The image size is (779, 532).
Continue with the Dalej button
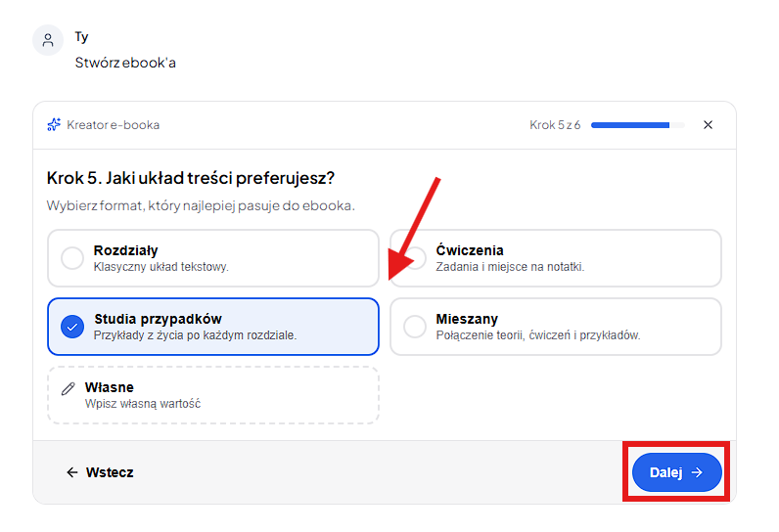(676, 472)
